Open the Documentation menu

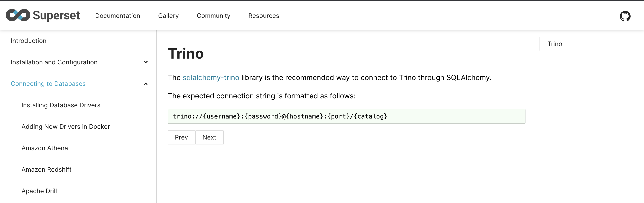click(117, 16)
